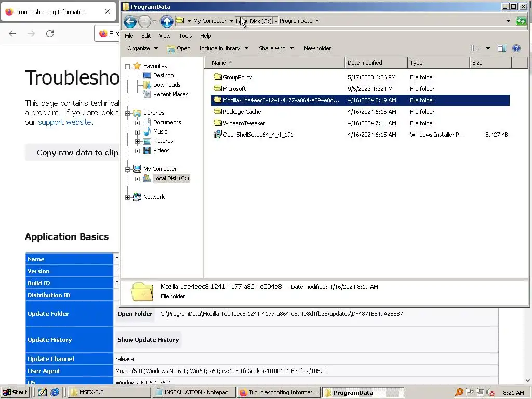Image resolution: width=532 pixels, height=399 pixels.
Task: Select the OpenShellSetup64_4_4_191 installer icon
Action: pos(218,135)
